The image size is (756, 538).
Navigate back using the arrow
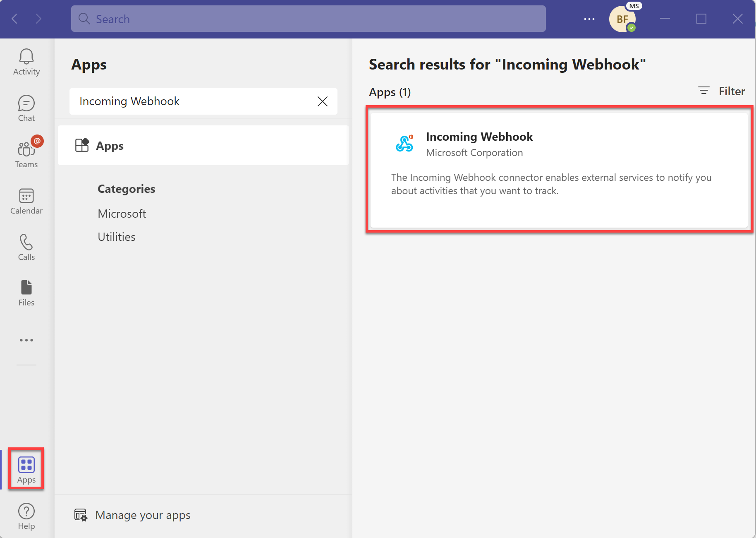(14, 19)
